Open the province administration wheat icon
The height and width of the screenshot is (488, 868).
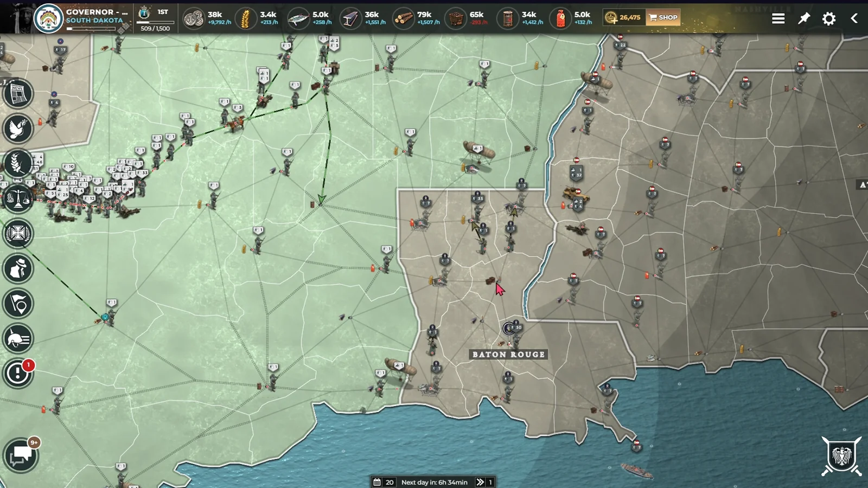click(x=18, y=163)
